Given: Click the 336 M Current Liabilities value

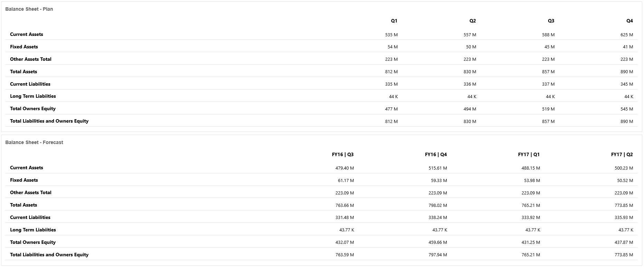Looking at the screenshot, I should point(470,84).
